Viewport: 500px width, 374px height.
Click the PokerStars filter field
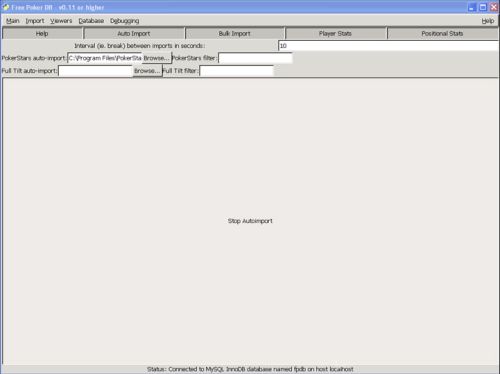255,58
